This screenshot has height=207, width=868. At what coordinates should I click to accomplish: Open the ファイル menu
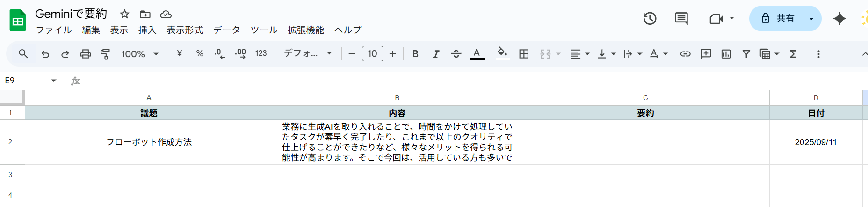click(x=54, y=30)
